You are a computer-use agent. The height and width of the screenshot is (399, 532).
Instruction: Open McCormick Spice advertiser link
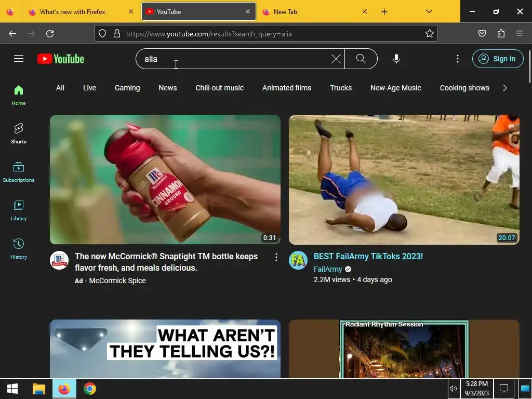click(117, 281)
